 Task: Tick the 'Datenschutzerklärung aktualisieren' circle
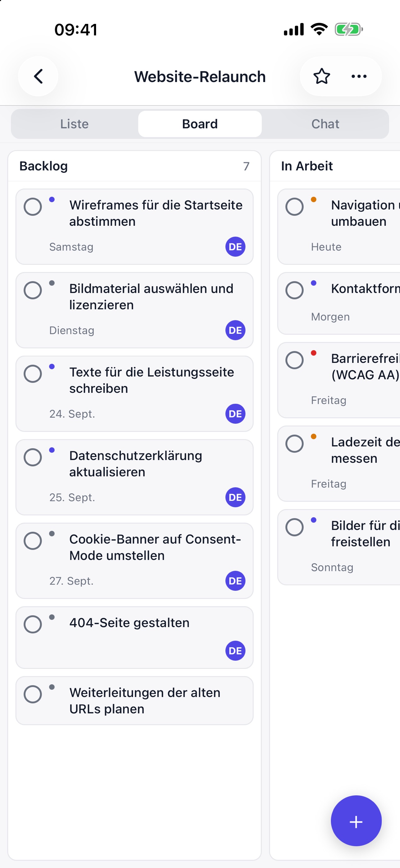point(33,457)
